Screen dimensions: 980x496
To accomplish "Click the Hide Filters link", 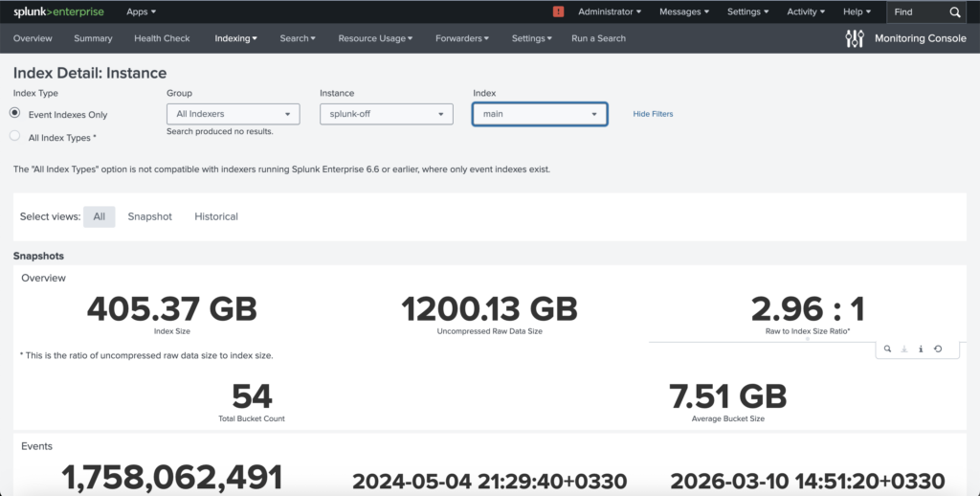I will (653, 114).
